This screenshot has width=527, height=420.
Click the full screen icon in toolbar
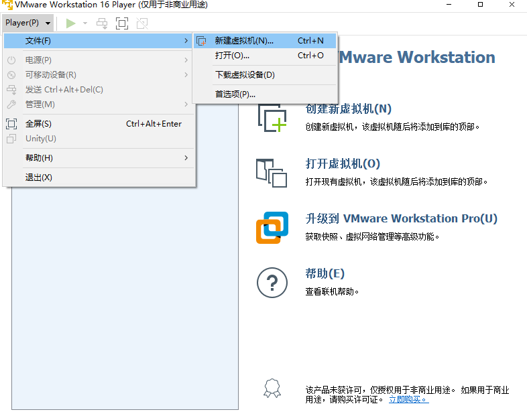tap(121, 23)
